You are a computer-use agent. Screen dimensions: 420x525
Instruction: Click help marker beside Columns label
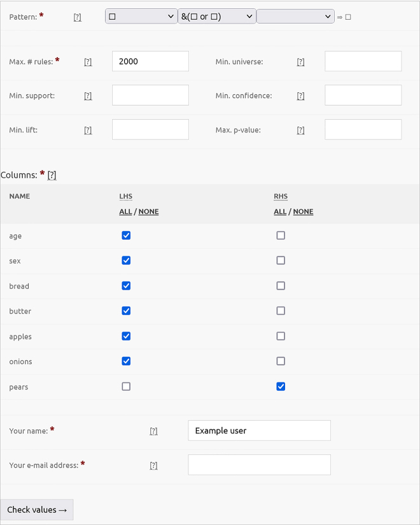click(52, 175)
